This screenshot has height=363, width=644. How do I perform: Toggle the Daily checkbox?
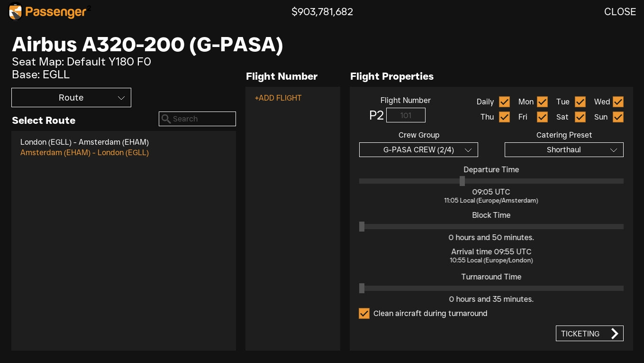[504, 102]
